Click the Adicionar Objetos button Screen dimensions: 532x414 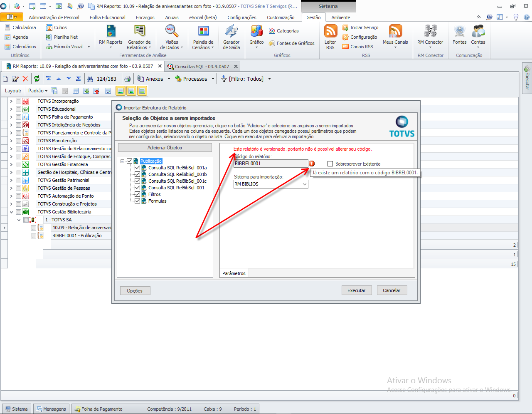click(x=165, y=148)
